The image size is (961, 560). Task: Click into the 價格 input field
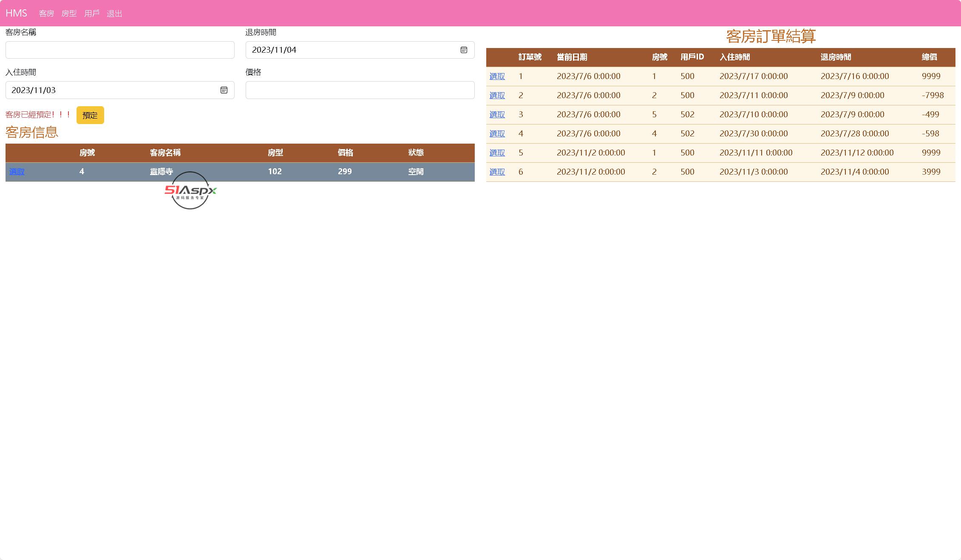[x=360, y=90]
